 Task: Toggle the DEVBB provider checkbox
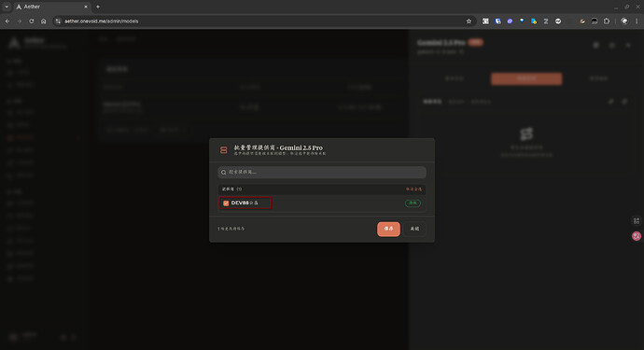point(226,203)
